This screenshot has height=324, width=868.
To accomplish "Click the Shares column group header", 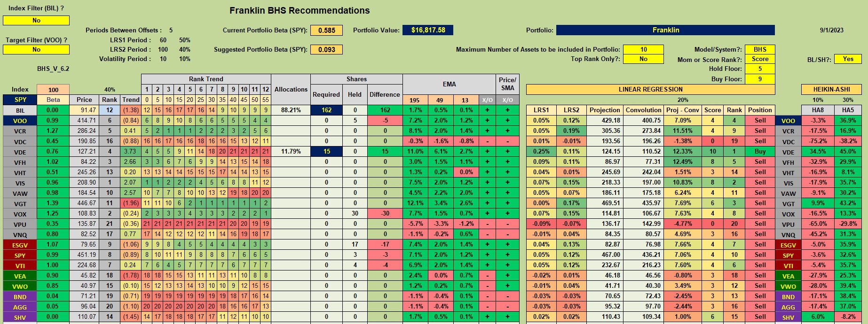I will pos(356,79).
